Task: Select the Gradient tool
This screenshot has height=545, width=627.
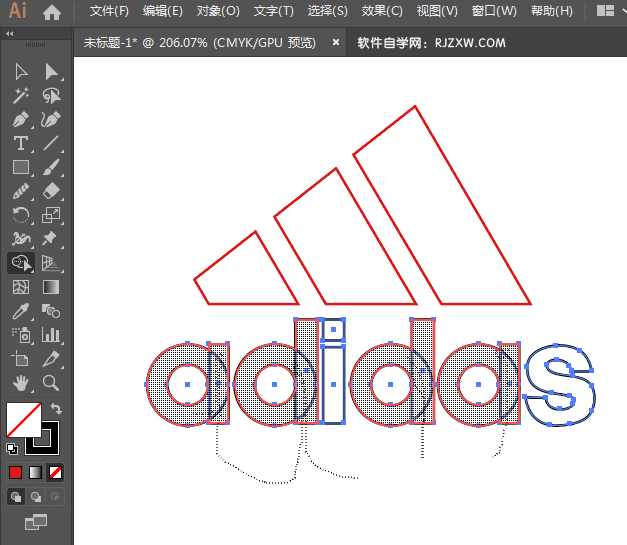Action: (x=51, y=287)
